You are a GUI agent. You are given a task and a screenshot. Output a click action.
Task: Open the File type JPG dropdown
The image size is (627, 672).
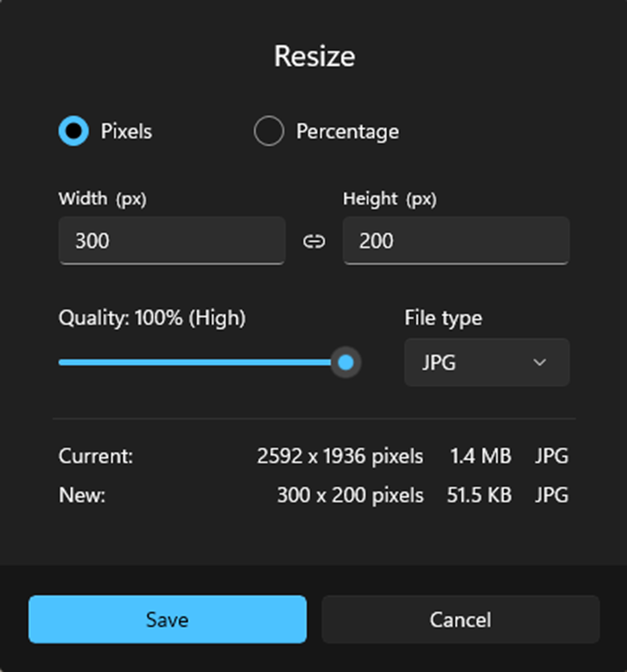point(486,363)
